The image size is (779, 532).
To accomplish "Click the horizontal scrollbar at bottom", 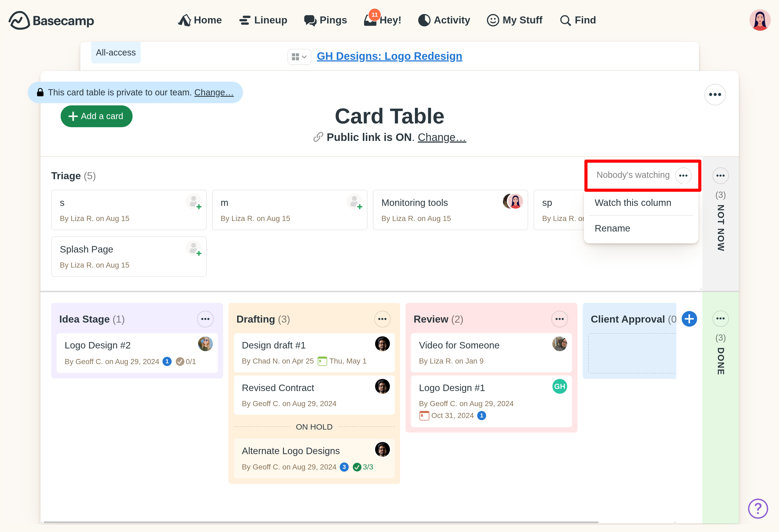I will pos(320,522).
